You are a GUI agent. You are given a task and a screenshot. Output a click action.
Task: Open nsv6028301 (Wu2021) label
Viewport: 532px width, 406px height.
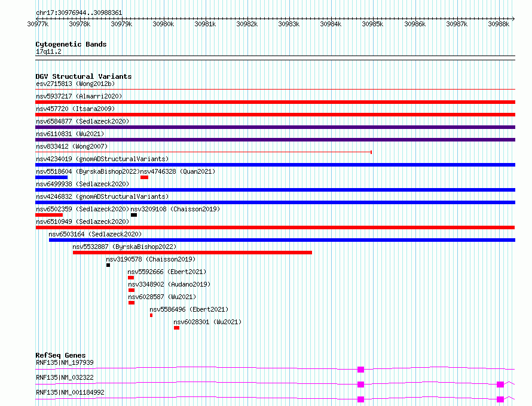[207, 322]
